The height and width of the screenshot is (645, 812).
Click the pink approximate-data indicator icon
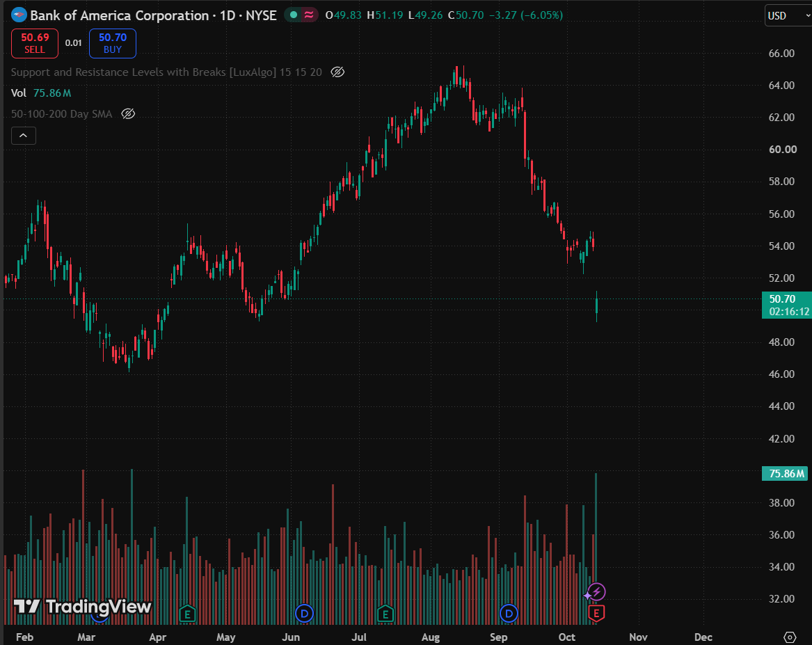[309, 15]
